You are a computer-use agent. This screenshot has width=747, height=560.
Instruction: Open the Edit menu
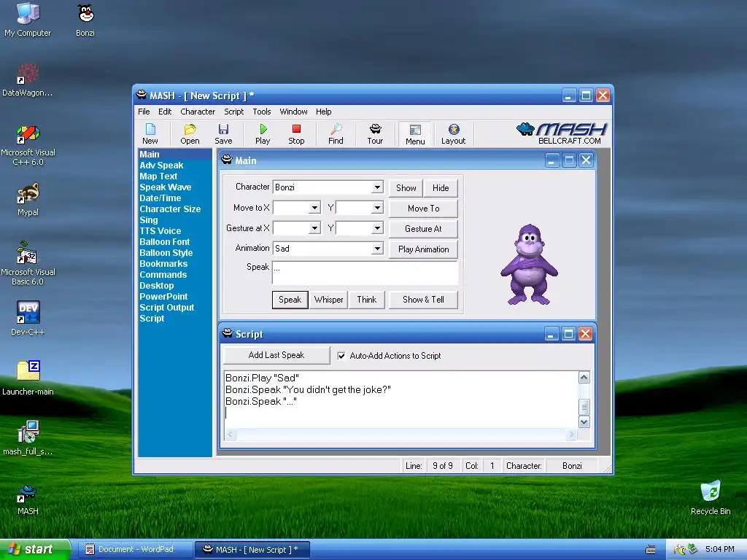[x=165, y=112]
